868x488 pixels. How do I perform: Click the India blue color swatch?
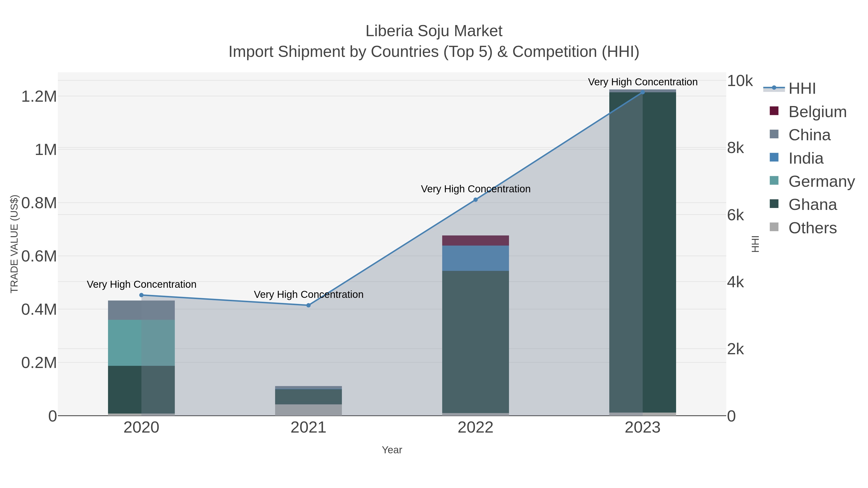pyautogui.click(x=774, y=157)
